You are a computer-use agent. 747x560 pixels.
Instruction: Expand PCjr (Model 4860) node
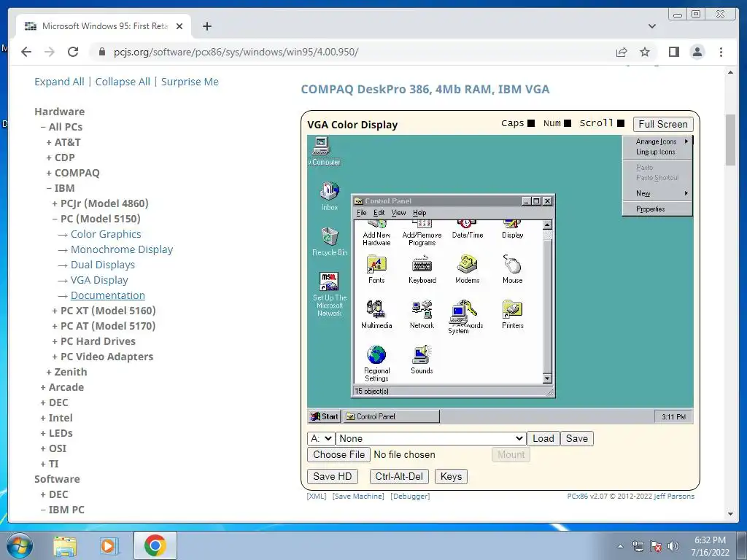100,203
